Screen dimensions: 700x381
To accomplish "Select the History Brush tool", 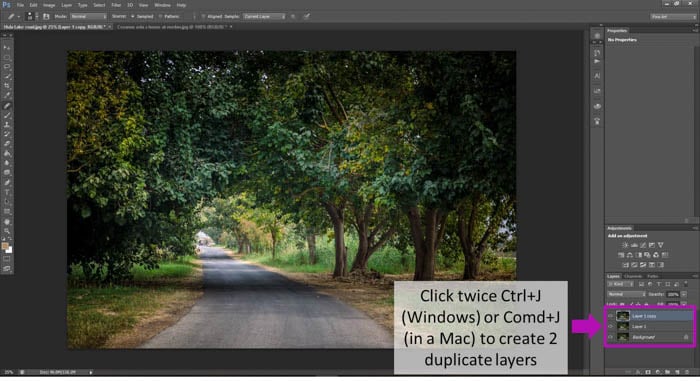I will coord(7,134).
